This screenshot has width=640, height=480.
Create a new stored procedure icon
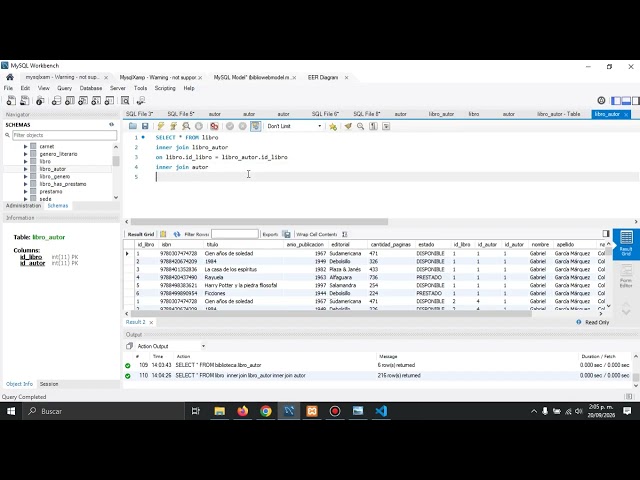[96, 100]
